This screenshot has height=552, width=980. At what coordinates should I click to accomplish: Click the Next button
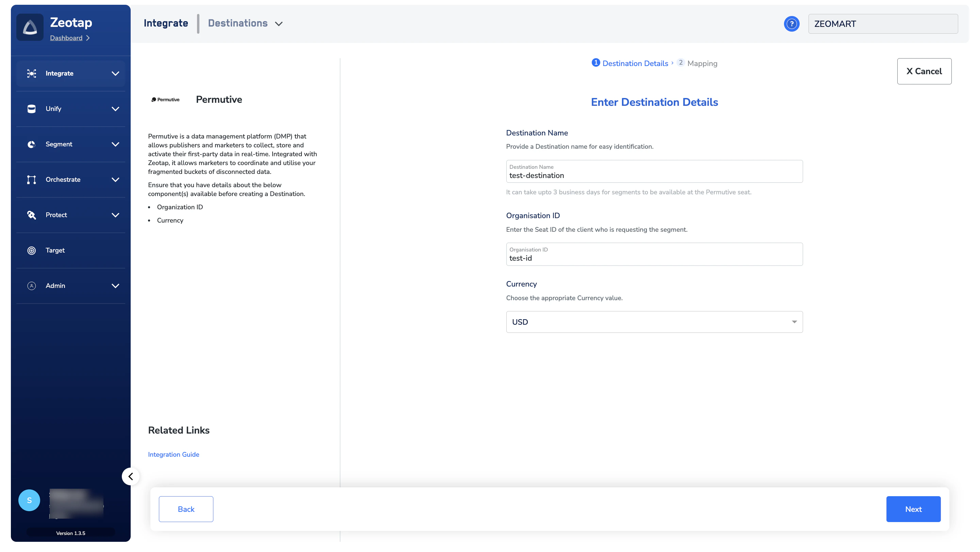[913, 509]
